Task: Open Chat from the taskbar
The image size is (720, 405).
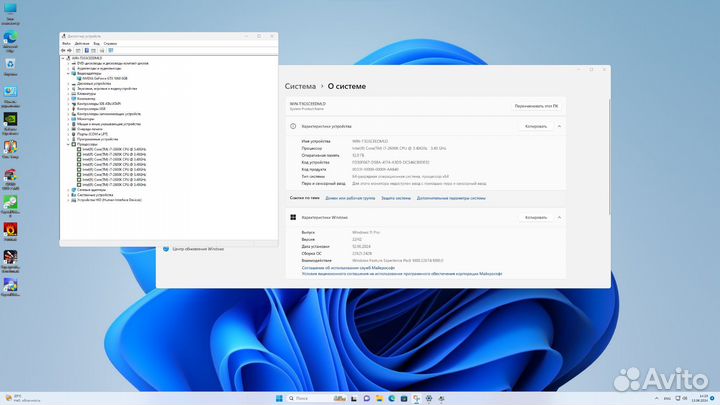Action: [x=366, y=398]
